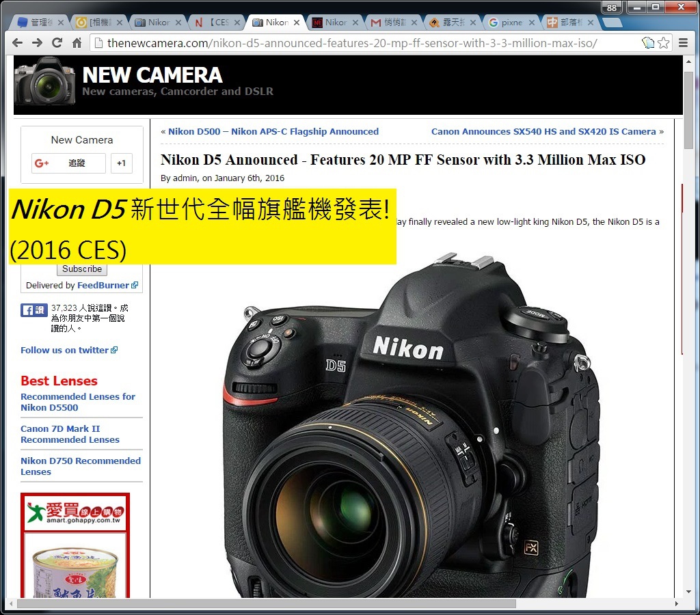Go forward with the browser forward arrow
This screenshot has width=700, height=615.
point(38,43)
